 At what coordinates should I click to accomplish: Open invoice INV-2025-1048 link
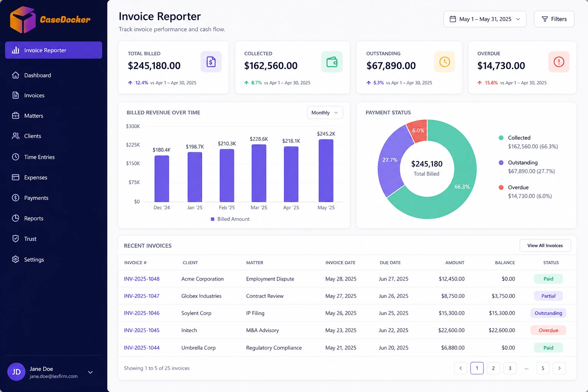pyautogui.click(x=142, y=279)
